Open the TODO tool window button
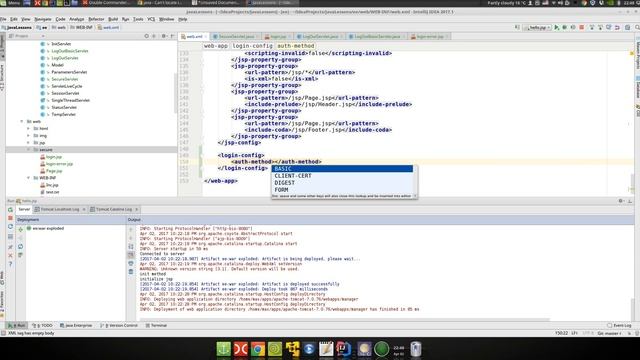The image size is (640, 360). (42, 325)
